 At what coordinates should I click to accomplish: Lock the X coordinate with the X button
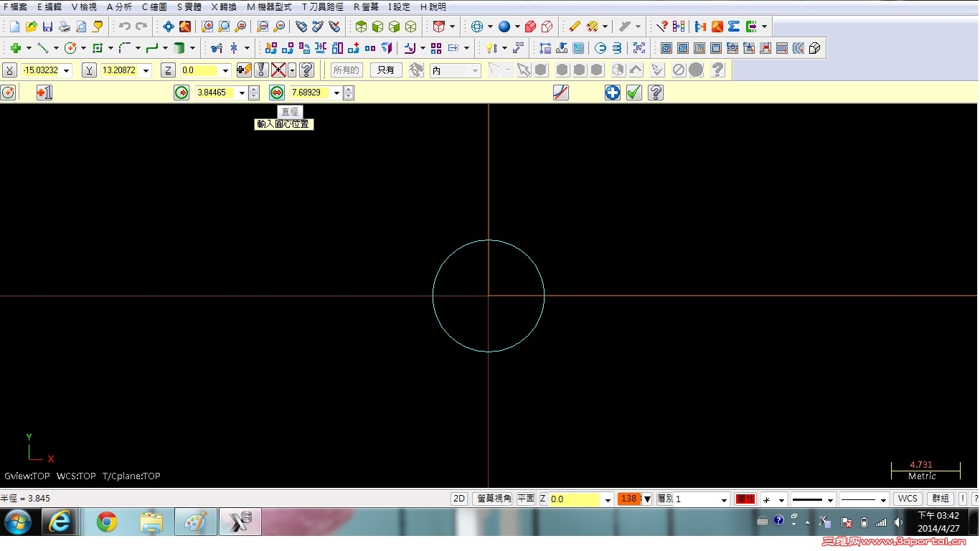(10, 70)
